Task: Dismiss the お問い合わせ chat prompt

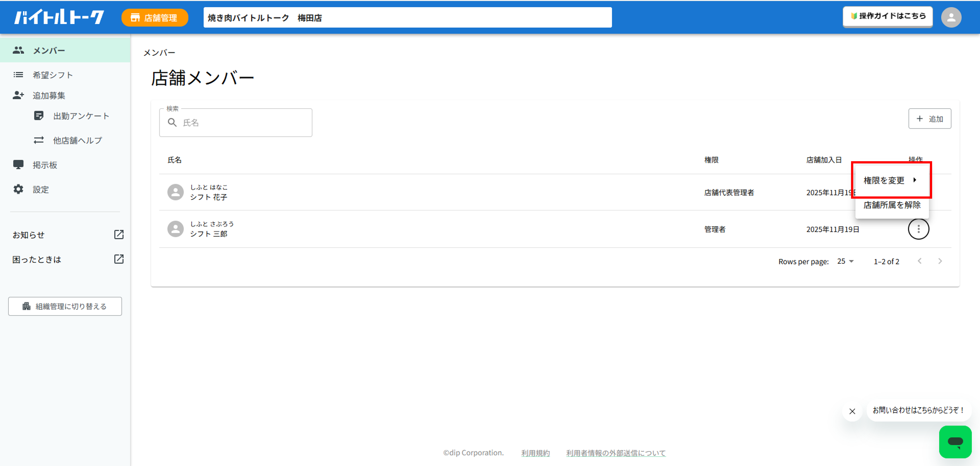Action: [852, 411]
